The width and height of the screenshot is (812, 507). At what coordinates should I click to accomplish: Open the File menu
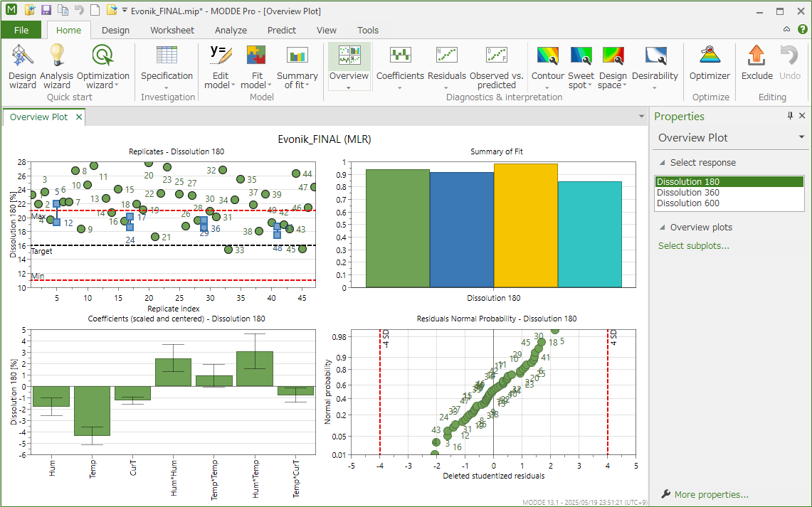coord(21,30)
